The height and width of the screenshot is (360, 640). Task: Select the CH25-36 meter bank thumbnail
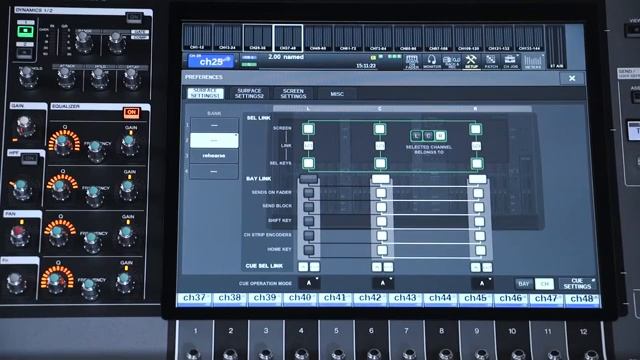[258, 38]
